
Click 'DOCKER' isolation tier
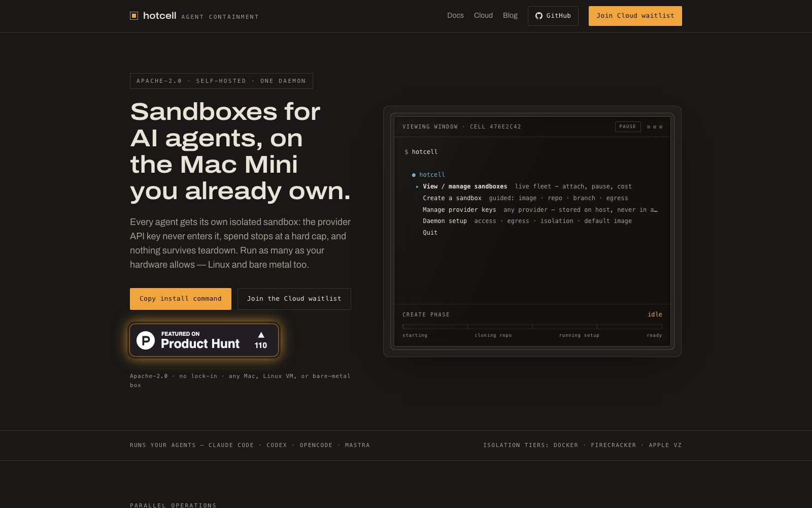[566, 445]
